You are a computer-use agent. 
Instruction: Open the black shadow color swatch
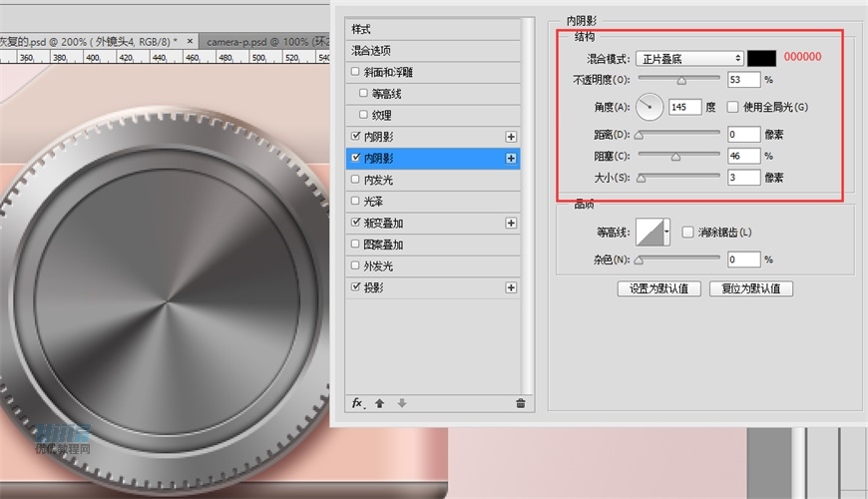coord(761,58)
